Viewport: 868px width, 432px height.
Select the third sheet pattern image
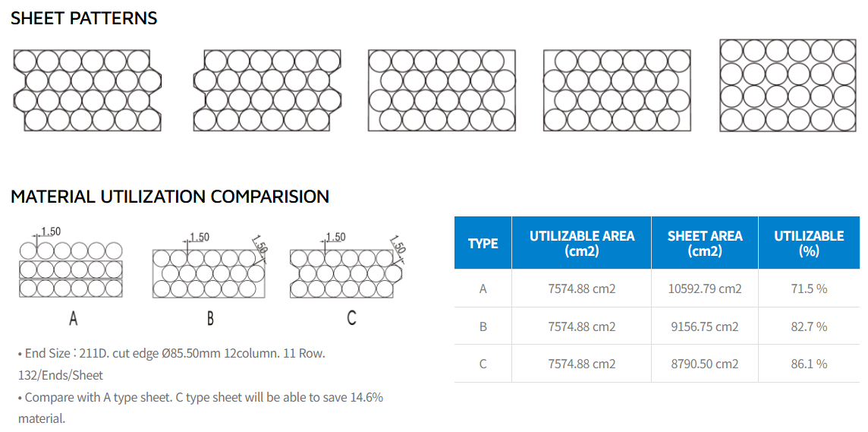pyautogui.click(x=442, y=90)
